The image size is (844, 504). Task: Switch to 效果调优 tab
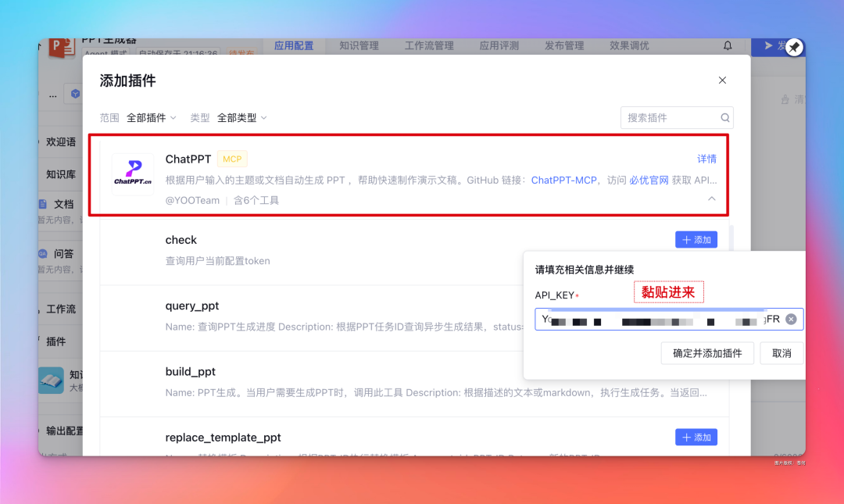(629, 46)
